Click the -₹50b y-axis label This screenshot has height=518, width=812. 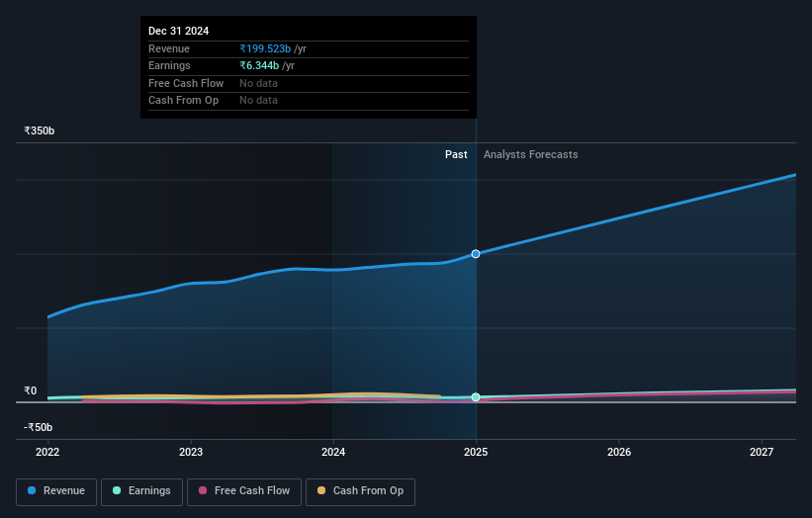tap(38, 427)
